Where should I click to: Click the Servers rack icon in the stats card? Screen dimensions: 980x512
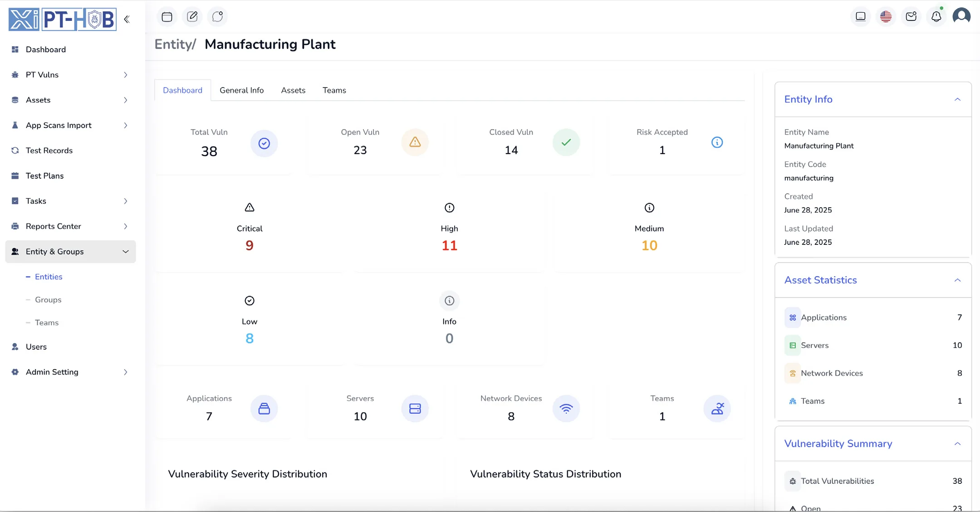click(x=415, y=409)
